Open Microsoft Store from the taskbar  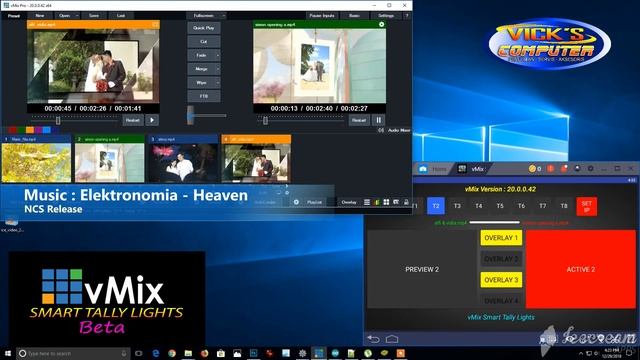(221, 353)
